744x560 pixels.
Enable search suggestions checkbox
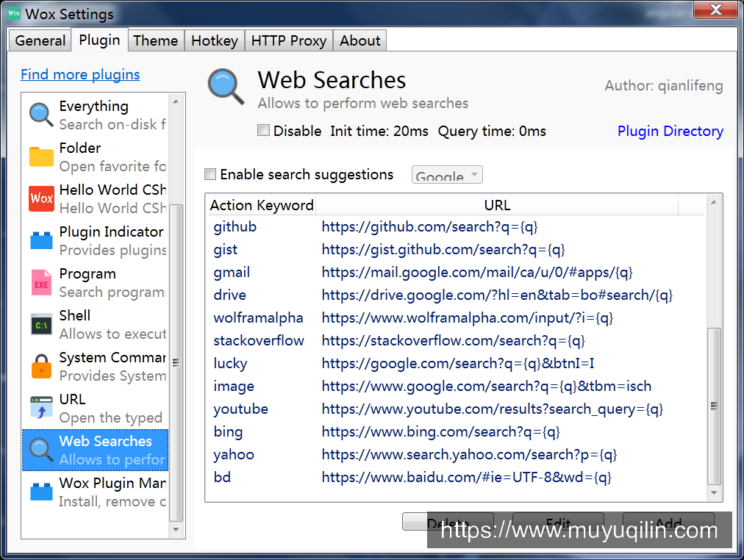click(x=210, y=174)
